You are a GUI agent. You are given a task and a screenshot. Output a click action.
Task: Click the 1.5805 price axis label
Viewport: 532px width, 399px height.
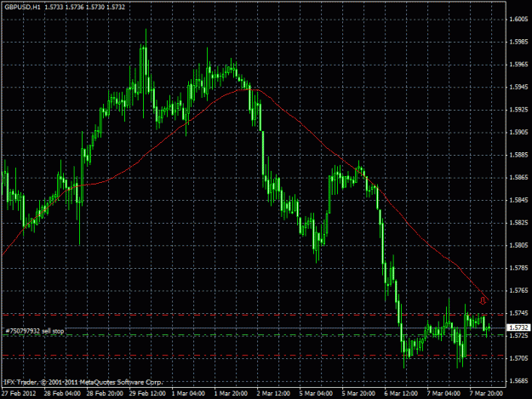point(518,245)
